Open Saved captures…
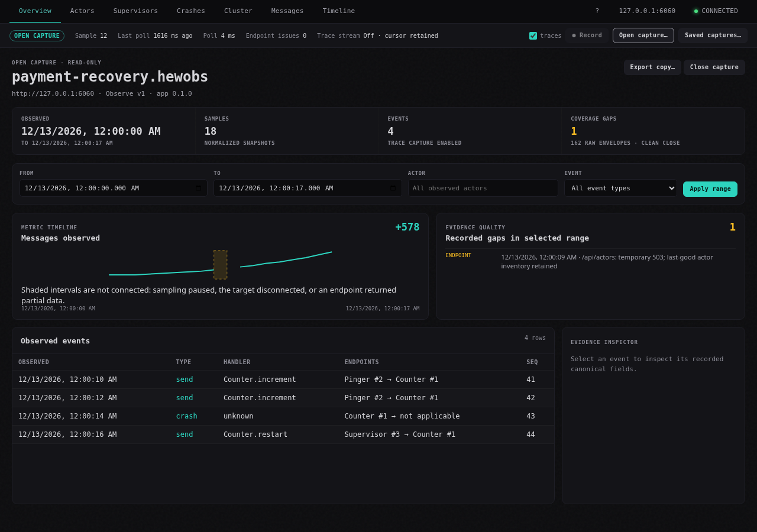The image size is (757, 532). (713, 35)
